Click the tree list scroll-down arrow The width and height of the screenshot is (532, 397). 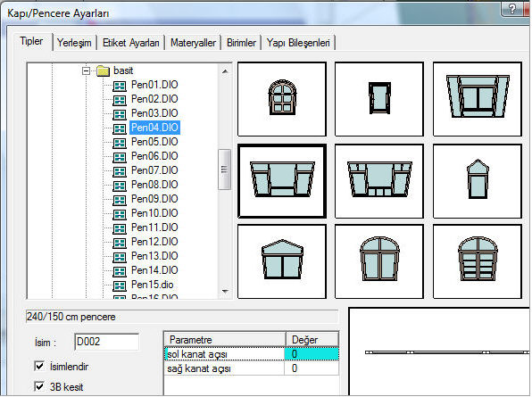[225, 291]
